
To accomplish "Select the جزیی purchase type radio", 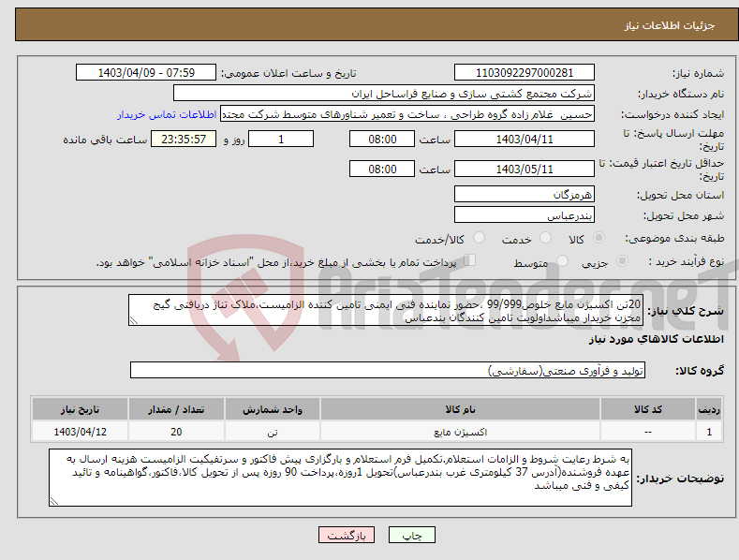I will 622,260.
